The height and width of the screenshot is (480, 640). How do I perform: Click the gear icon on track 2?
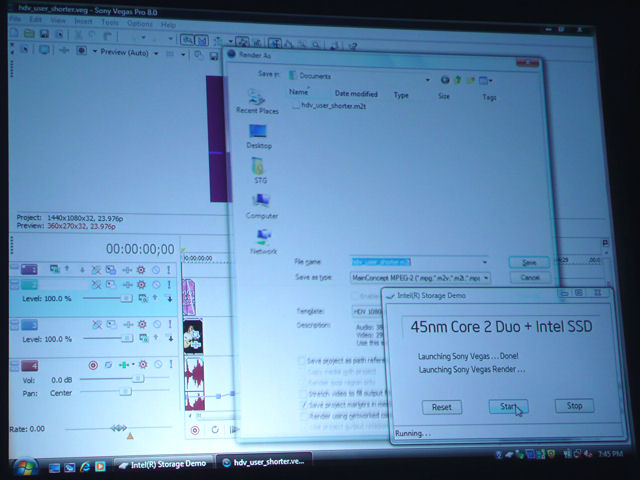141,284
